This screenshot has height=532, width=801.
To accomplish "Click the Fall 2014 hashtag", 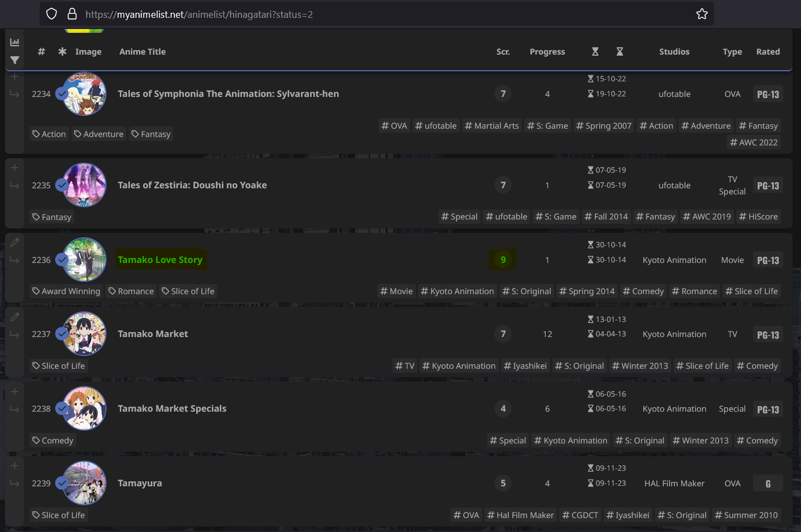I will pos(606,217).
